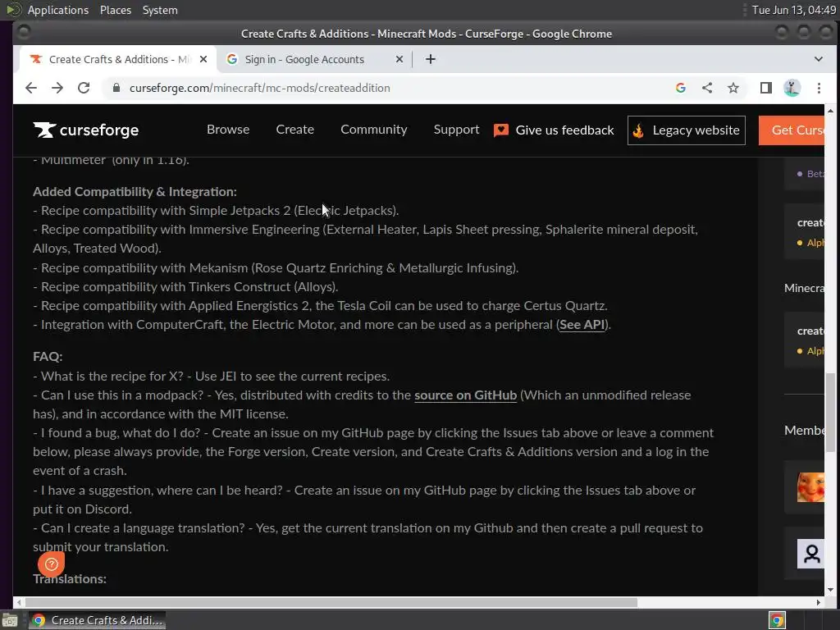840x630 pixels.
Task: Open the source on GitHub link
Action: [x=466, y=395]
